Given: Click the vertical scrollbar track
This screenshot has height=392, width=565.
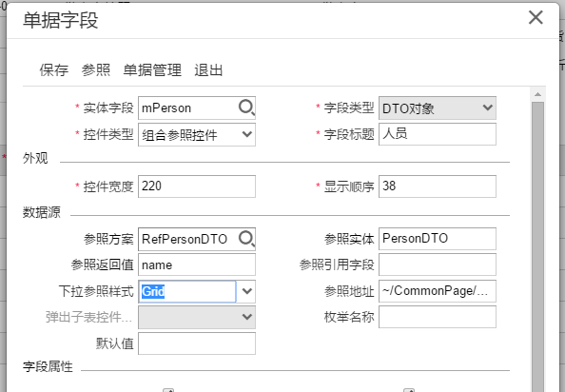Looking at the screenshot, I should point(537,245).
